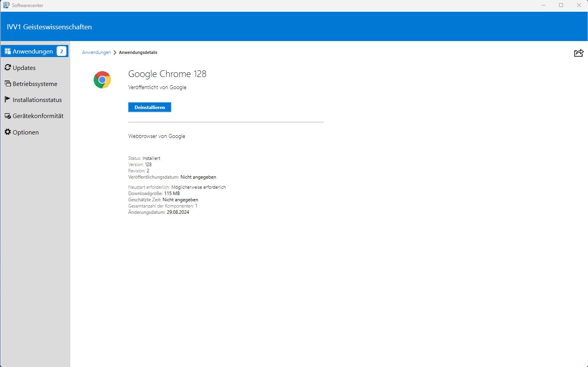Open Optionen text in sidebar
Screen dimensions: 588x367
(x=26, y=132)
